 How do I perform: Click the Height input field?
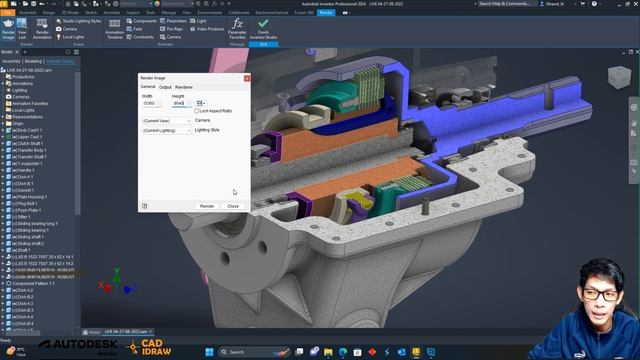[182, 103]
